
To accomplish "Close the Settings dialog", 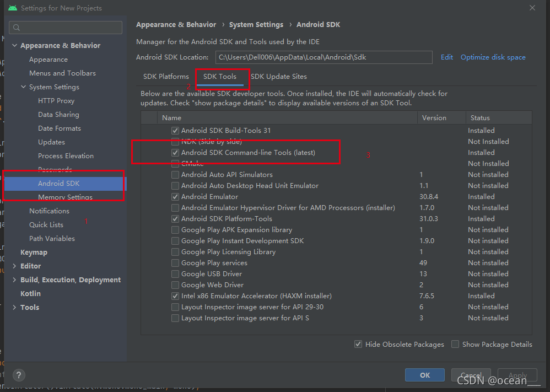I will tap(532, 8).
